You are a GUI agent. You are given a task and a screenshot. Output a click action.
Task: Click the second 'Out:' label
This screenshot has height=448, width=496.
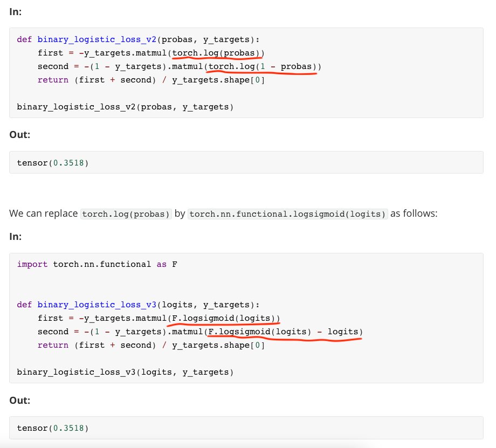(19, 401)
